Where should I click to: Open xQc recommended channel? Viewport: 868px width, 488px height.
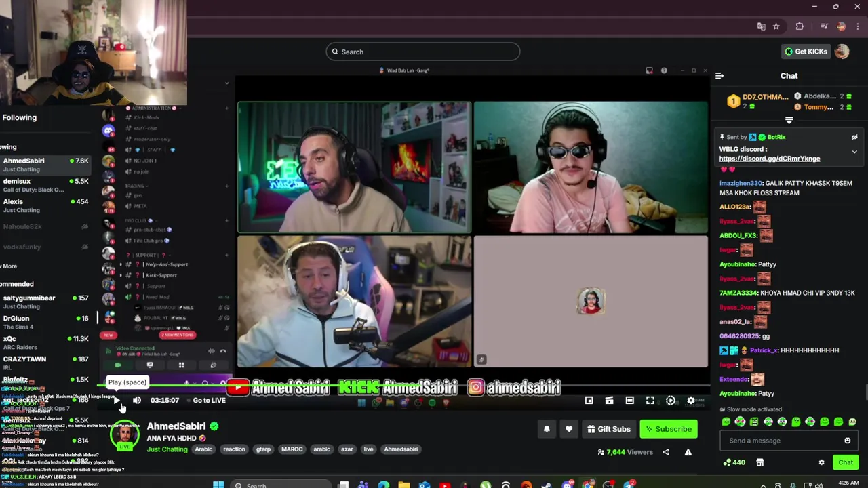click(46, 342)
